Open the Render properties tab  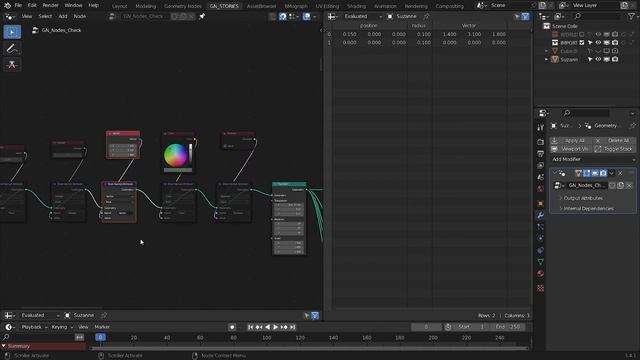(540, 142)
